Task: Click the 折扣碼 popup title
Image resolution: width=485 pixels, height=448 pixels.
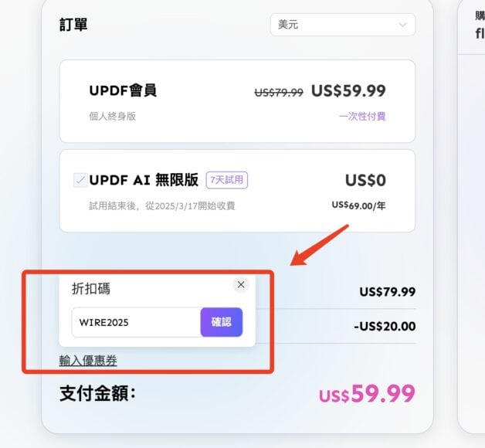Action: [x=91, y=288]
